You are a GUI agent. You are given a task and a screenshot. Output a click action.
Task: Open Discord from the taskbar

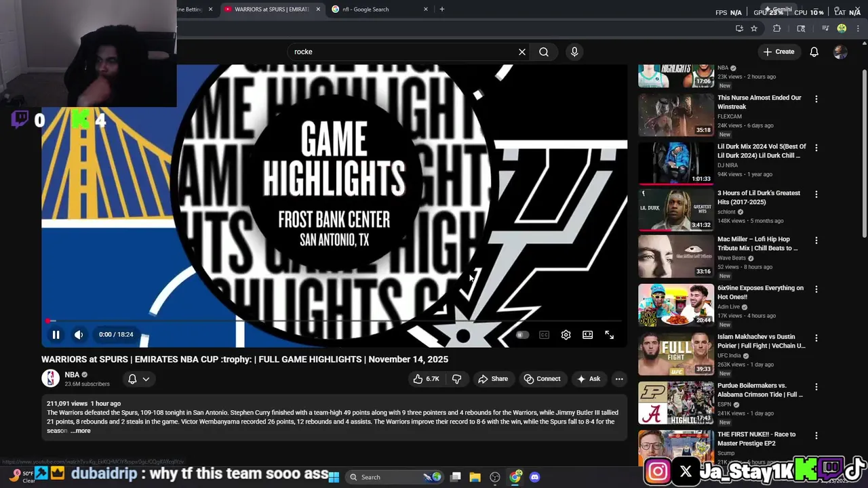[535, 477]
